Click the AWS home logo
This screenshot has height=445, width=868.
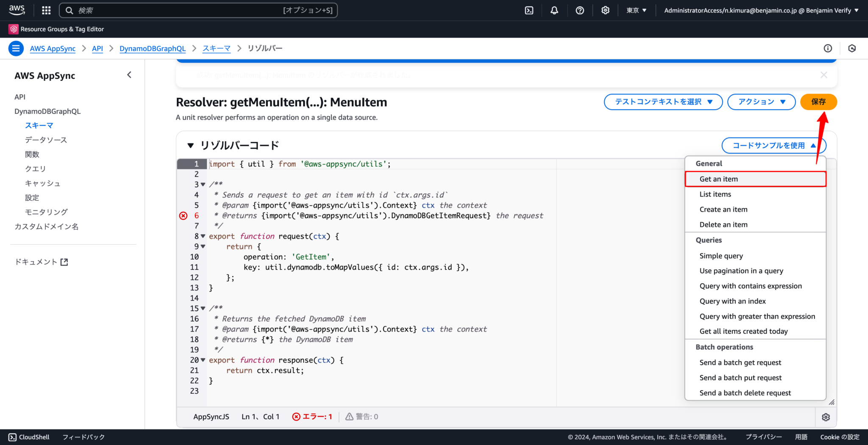17,10
